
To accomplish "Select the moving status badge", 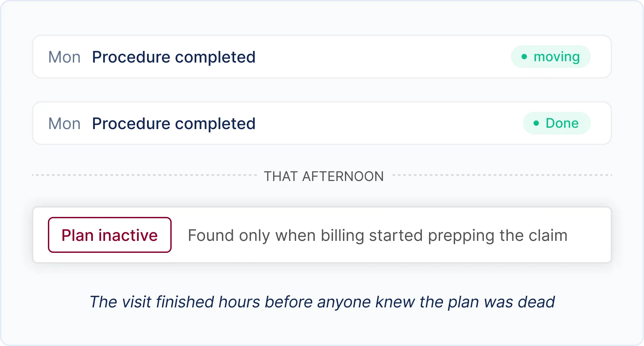I will point(551,57).
